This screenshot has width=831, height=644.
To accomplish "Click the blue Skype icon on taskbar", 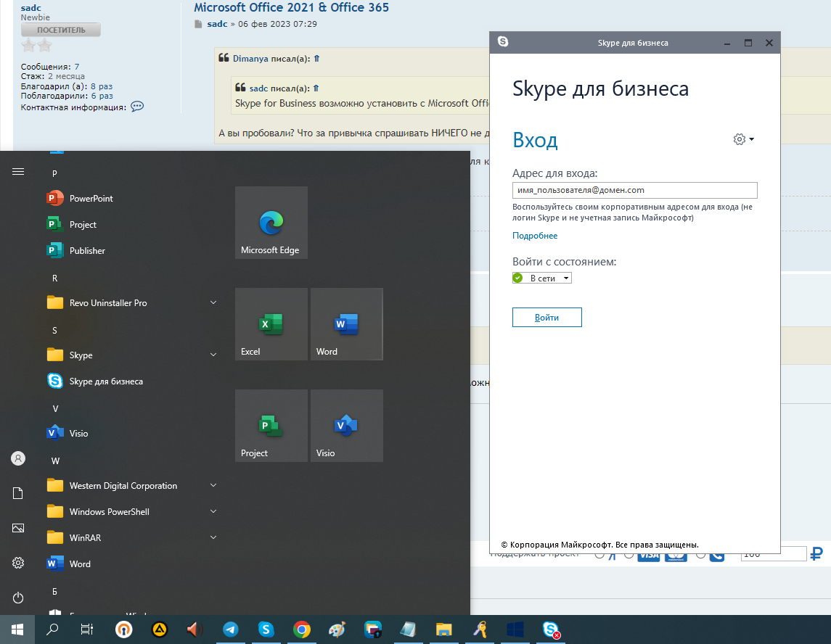I will [266, 629].
